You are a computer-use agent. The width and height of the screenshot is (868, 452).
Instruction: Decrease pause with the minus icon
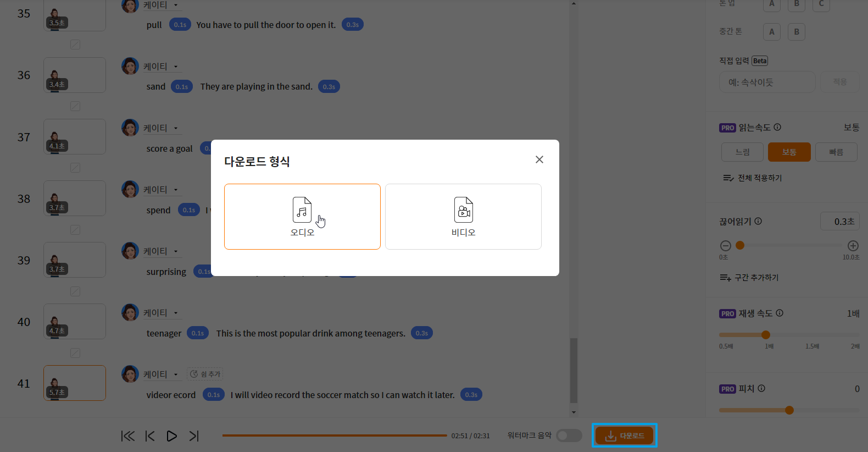(725, 246)
